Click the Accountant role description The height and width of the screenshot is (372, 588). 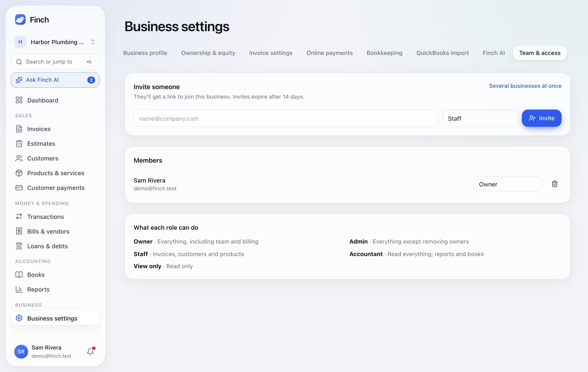click(416, 254)
